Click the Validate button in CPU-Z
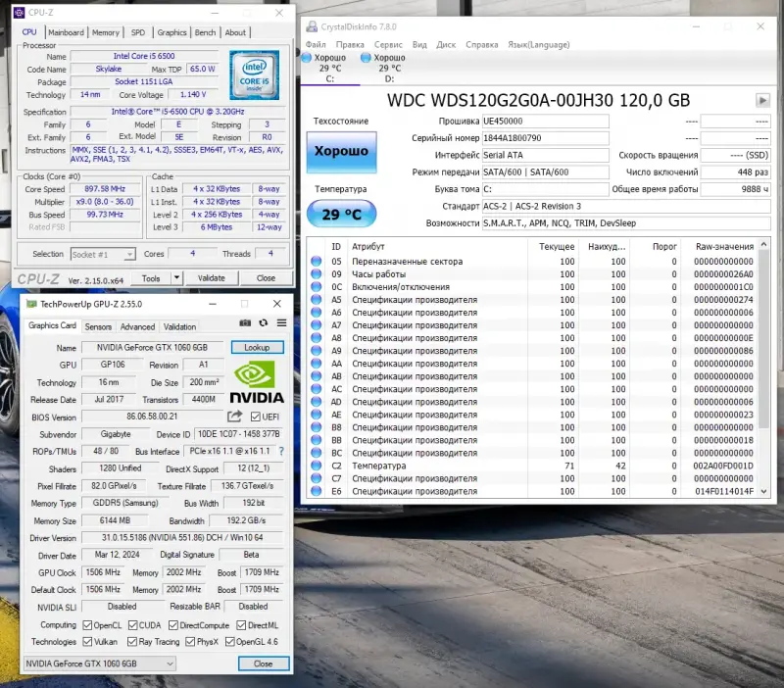This screenshot has width=784, height=688. coord(212,278)
